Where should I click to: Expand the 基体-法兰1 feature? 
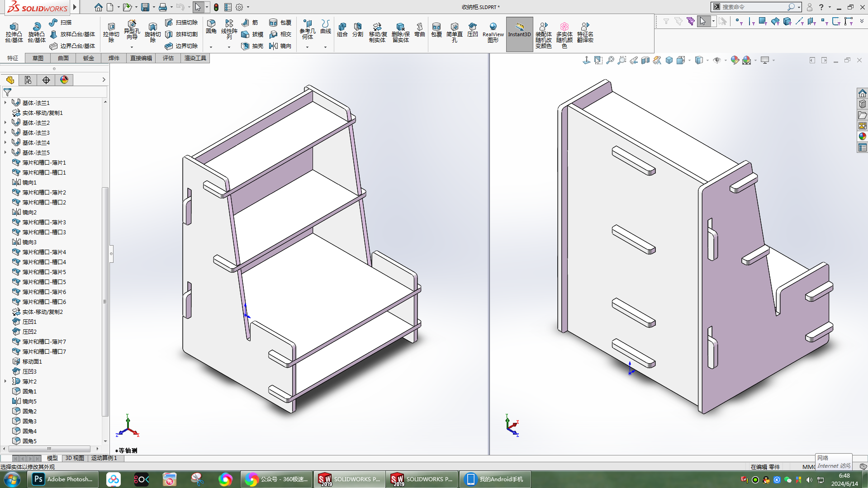tap(5, 103)
